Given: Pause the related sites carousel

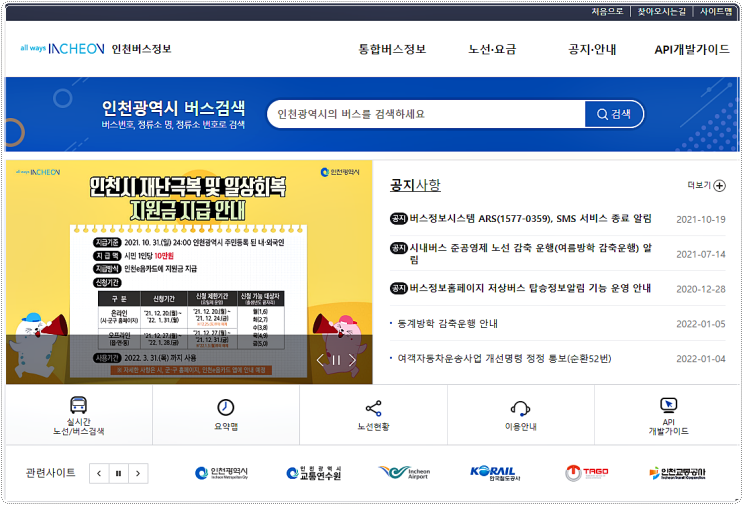Looking at the screenshot, I should (118, 473).
